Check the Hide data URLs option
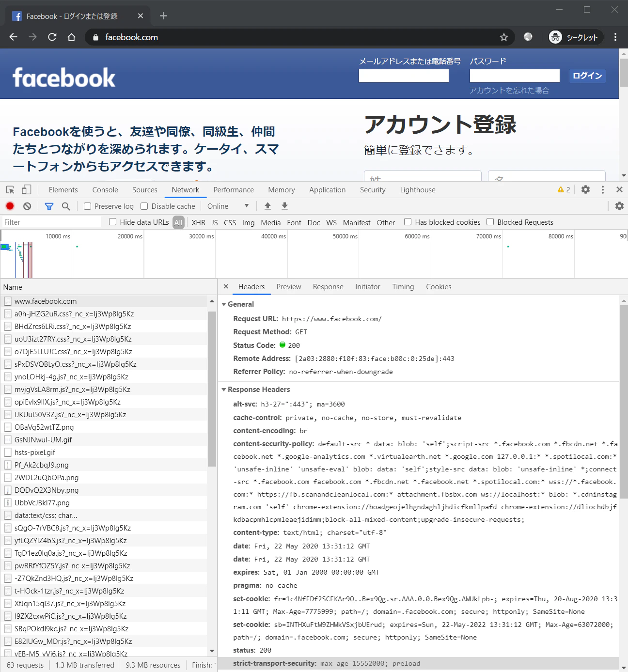 tap(113, 222)
